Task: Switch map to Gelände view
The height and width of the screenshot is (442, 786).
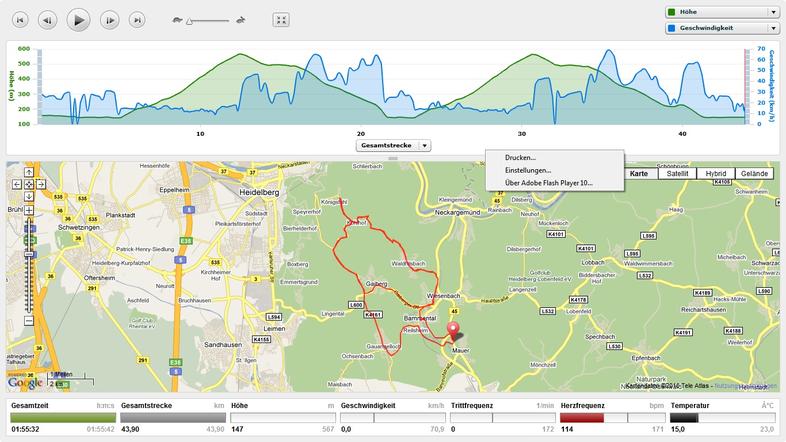Action: 754,173
